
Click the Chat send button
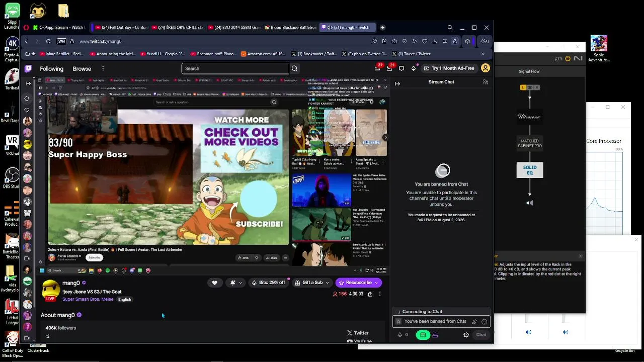(x=481, y=335)
